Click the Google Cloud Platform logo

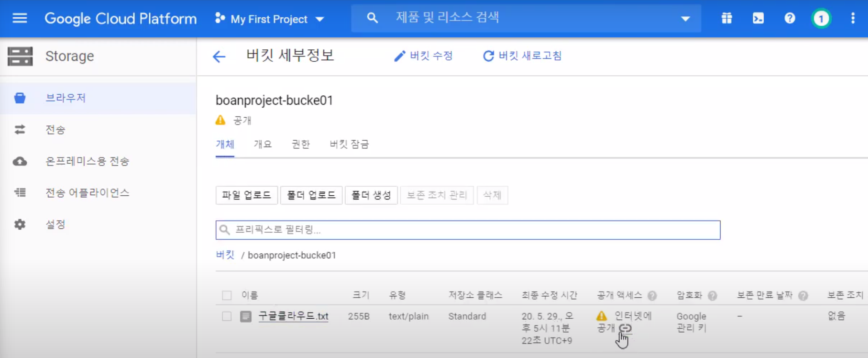(x=121, y=19)
